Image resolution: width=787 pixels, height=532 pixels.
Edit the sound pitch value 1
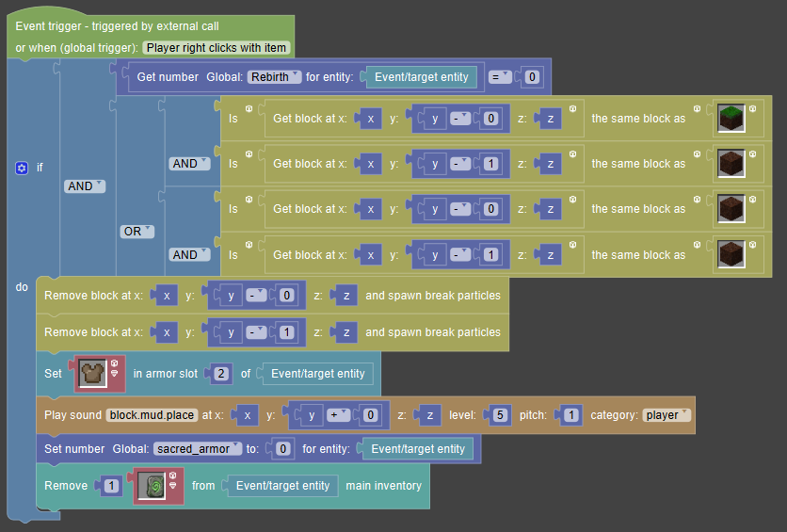point(570,415)
